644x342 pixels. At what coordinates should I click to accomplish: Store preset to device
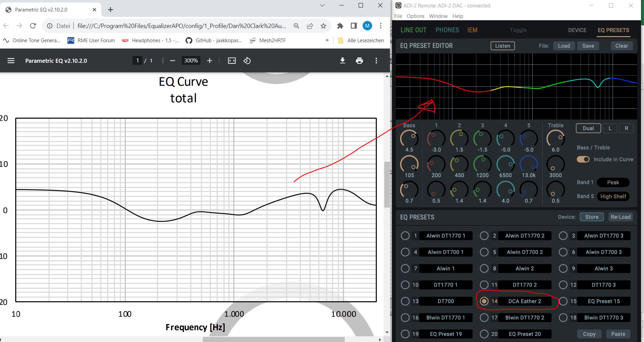592,217
